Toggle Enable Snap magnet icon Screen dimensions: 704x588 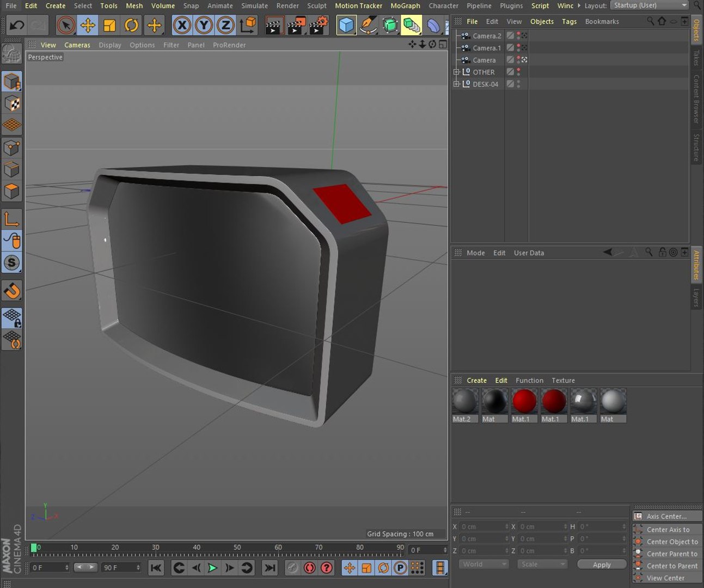point(12,290)
